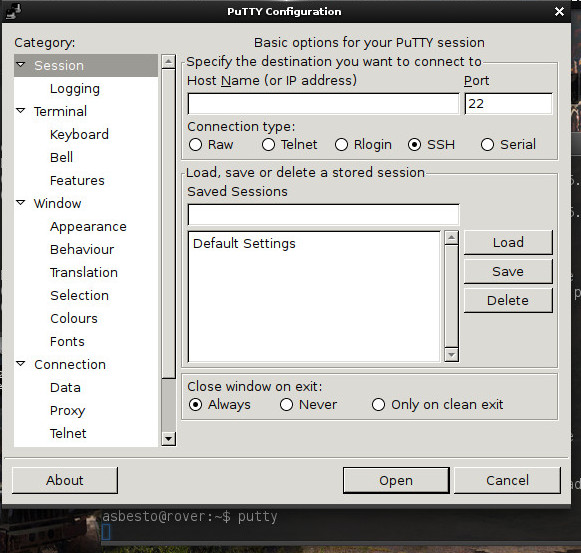Viewport: 581px width, 553px height.
Task: Click the PuTTY icon in the title bar
Action: pyautogui.click(x=14, y=11)
